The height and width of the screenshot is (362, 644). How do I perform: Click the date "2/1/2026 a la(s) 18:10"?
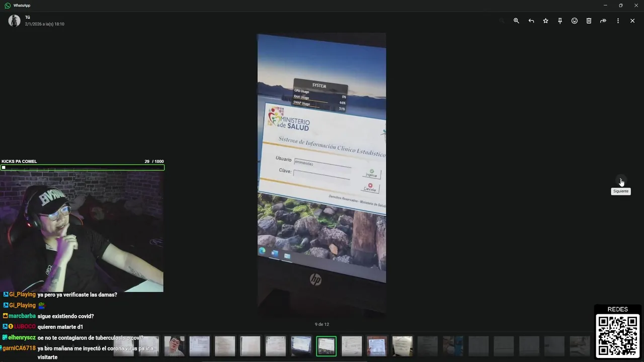45,24
